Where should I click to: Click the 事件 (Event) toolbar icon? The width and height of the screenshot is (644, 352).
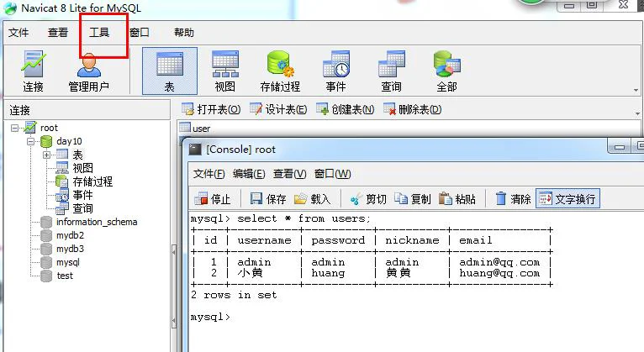click(336, 71)
